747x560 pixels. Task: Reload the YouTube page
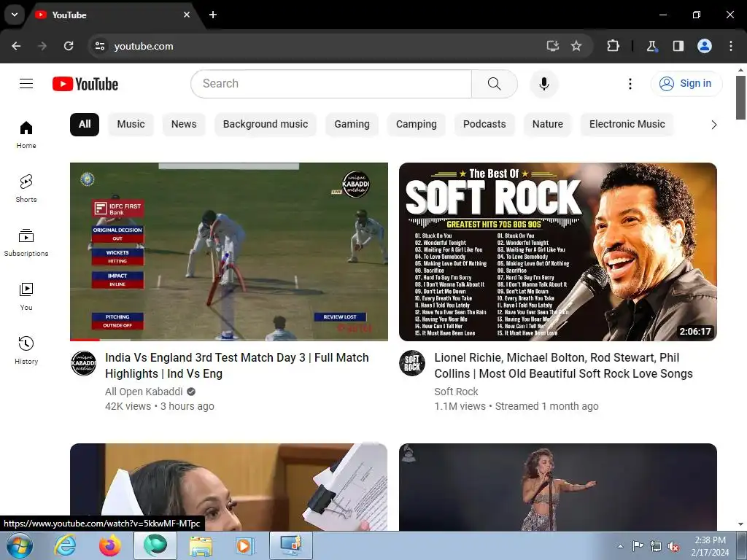(69, 46)
